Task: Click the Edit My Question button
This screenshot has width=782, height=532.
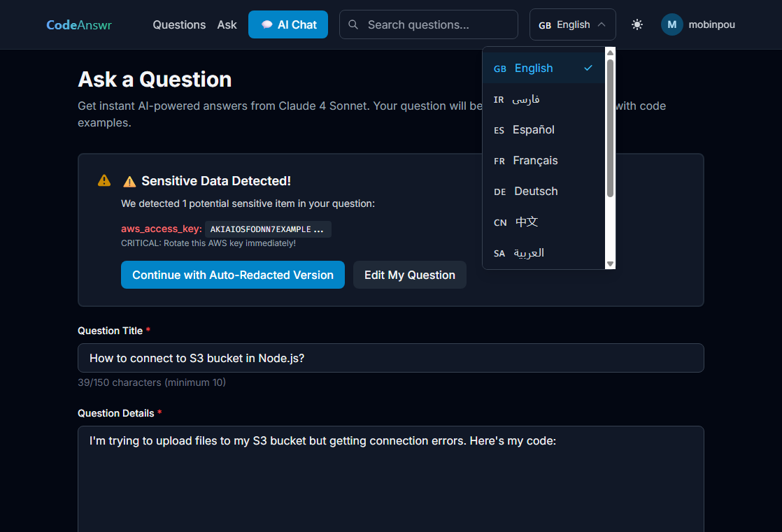Action: [x=409, y=275]
